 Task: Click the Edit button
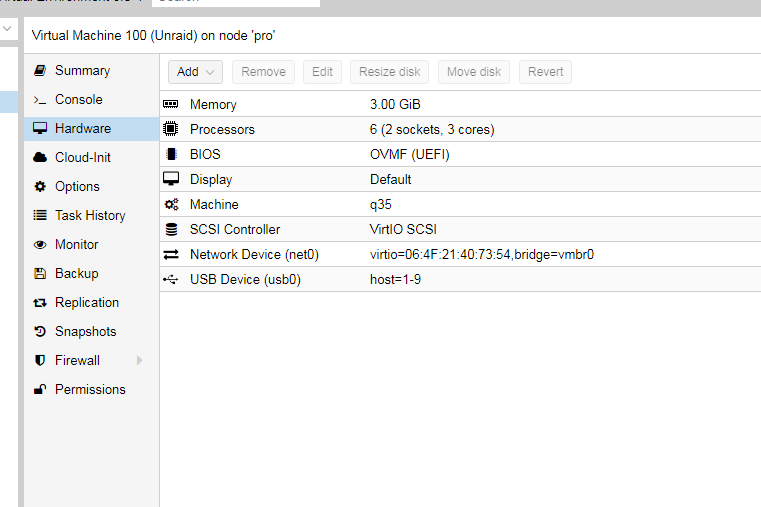[x=322, y=72]
